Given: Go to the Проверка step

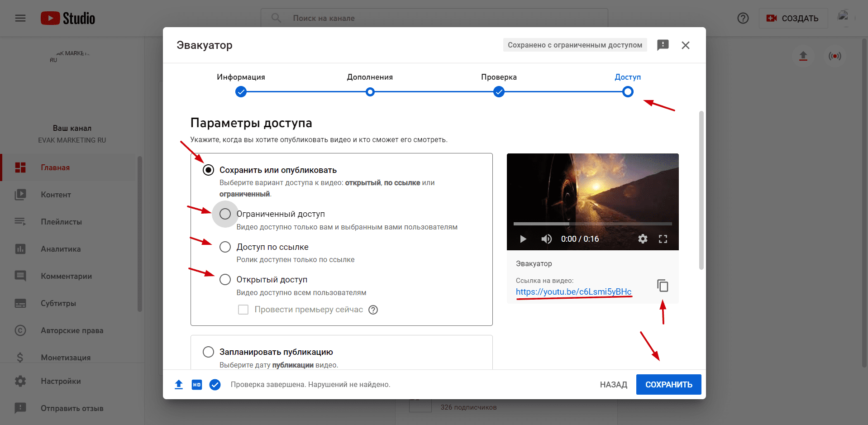Looking at the screenshot, I should pos(499,84).
